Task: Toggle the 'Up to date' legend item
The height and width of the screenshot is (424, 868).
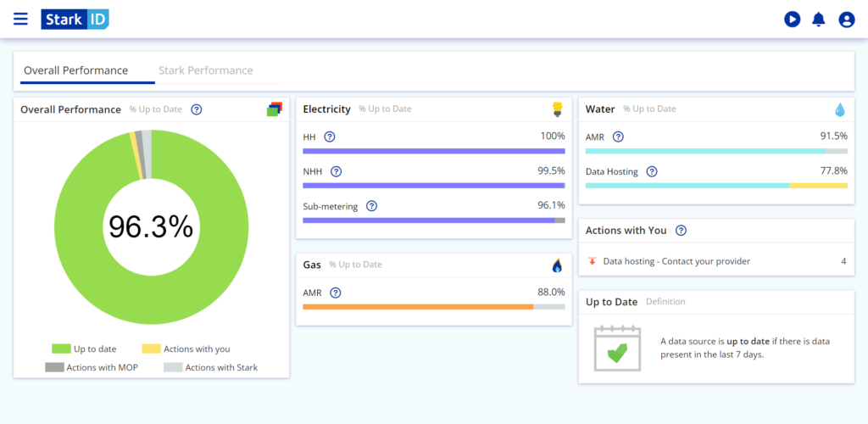Action: 85,349
